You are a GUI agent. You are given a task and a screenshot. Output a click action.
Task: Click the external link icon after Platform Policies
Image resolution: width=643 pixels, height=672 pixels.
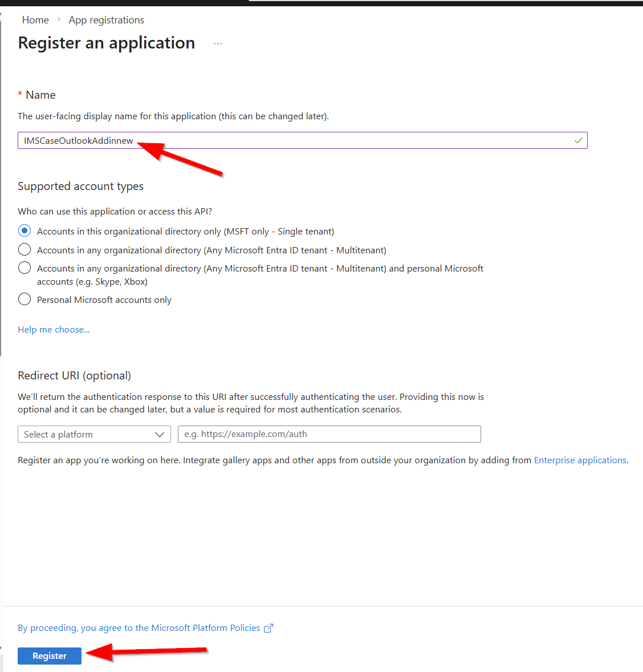[268, 628]
